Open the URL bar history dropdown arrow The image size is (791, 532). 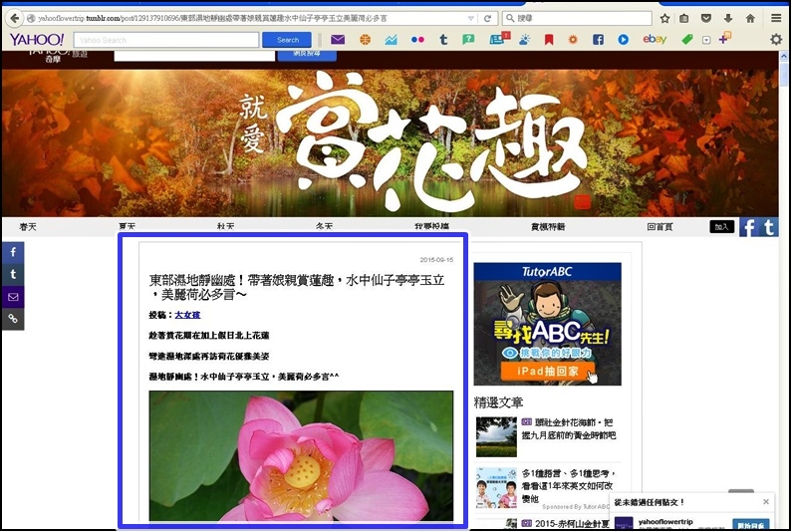click(470, 18)
